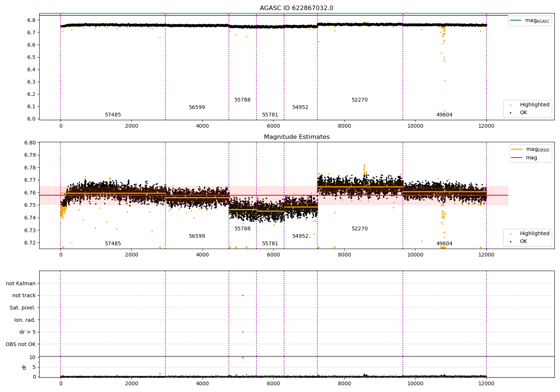Click obsid label 55781 in Magnitude Estimates plot
This screenshot has width=560, height=392.
click(270, 244)
